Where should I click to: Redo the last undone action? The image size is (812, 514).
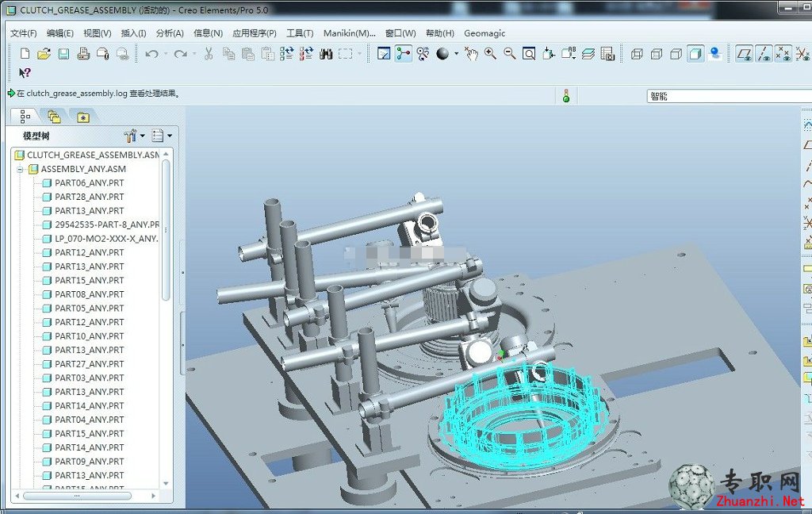pyautogui.click(x=180, y=53)
